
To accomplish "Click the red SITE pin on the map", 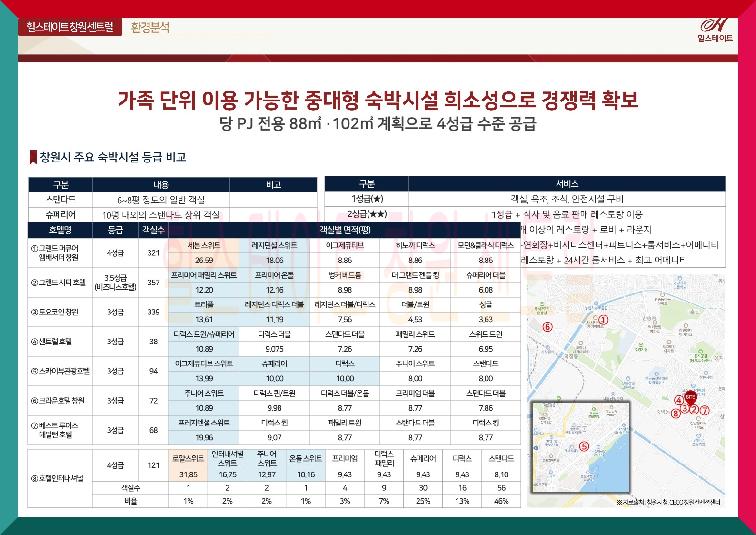I will click(x=690, y=398).
